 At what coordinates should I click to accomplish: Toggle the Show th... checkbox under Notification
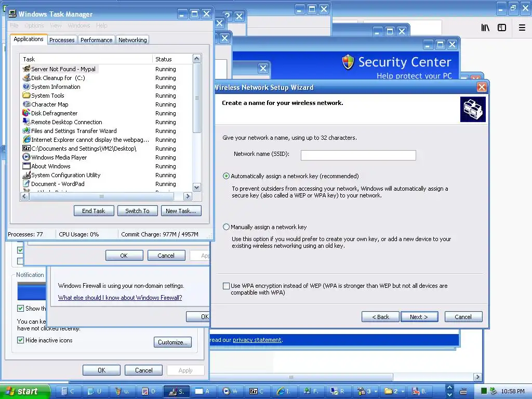click(x=20, y=309)
